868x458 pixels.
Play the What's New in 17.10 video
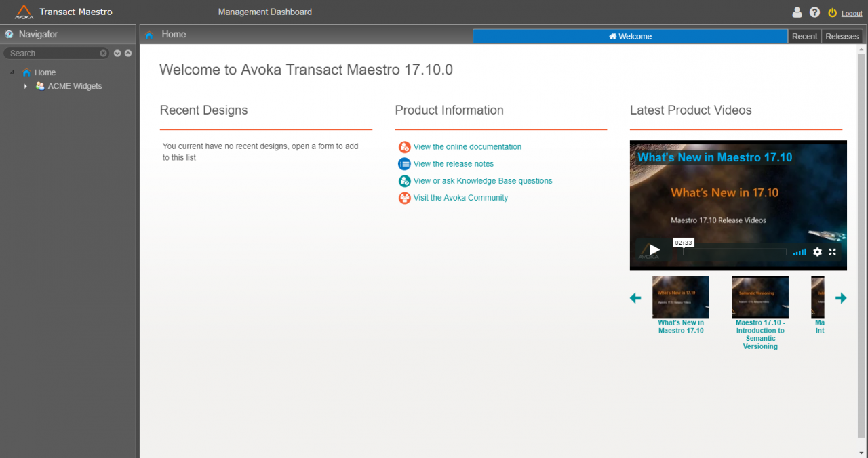pyautogui.click(x=654, y=249)
